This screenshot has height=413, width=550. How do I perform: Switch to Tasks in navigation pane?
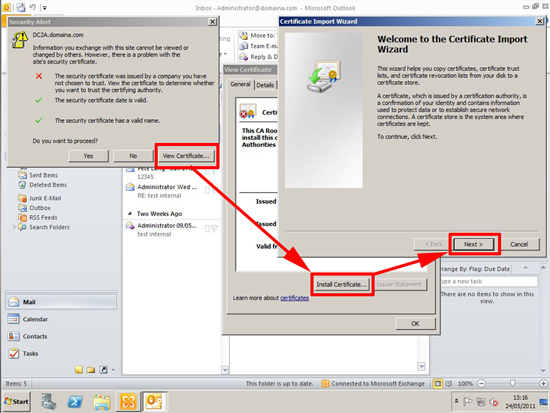coord(61,353)
